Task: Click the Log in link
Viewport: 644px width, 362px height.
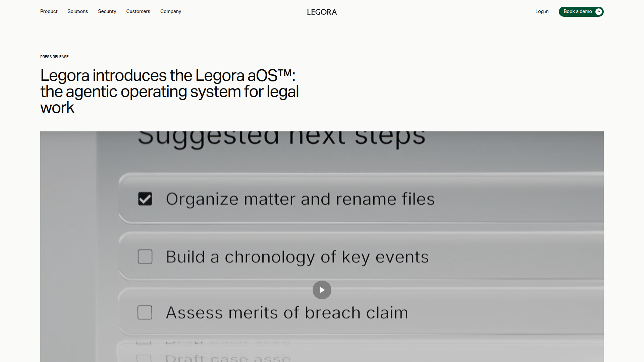Action: pyautogui.click(x=542, y=11)
